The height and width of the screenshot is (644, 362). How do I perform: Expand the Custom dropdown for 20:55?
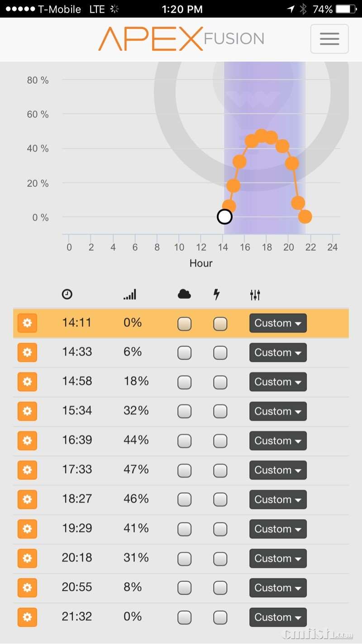point(278,588)
